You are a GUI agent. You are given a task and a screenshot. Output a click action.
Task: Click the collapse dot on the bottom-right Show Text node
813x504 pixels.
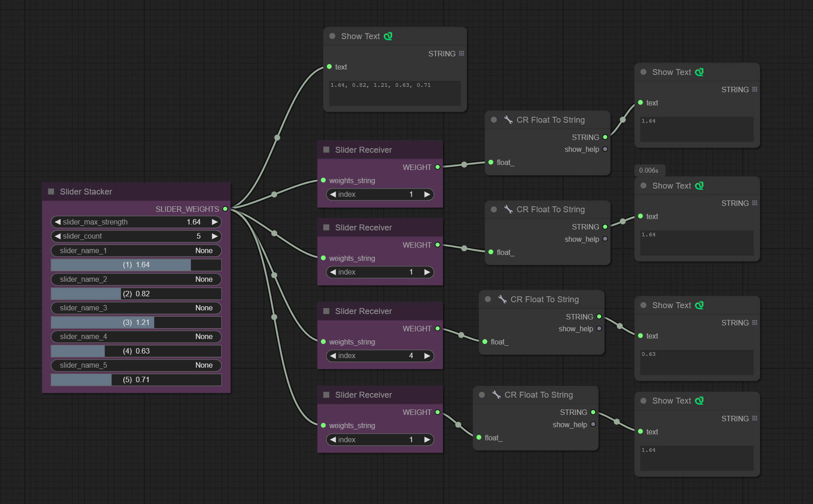point(643,401)
